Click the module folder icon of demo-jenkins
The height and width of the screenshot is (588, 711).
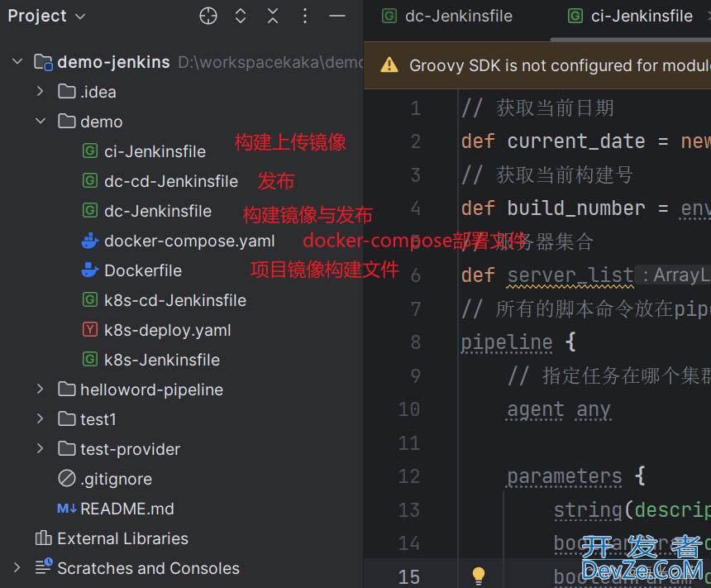click(x=44, y=62)
